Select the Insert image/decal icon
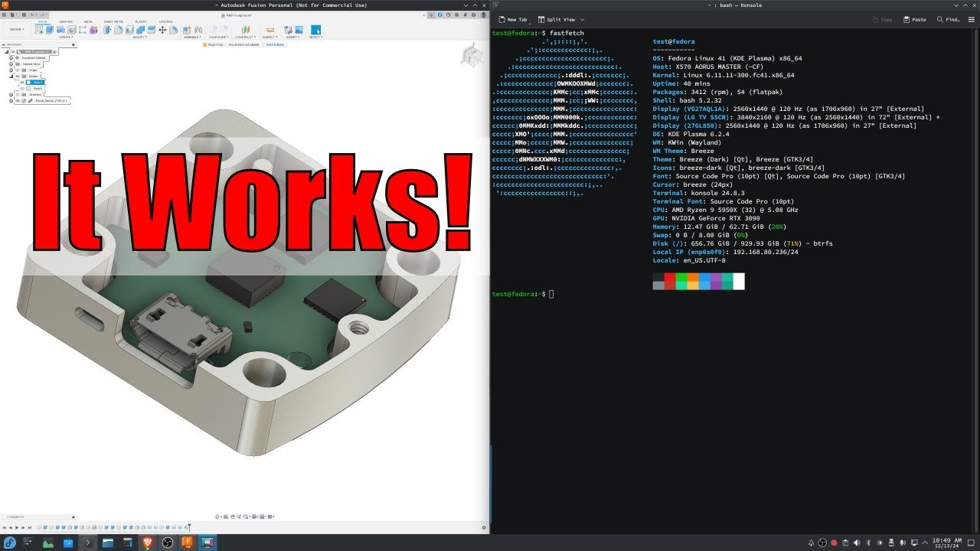Viewport: 980px width, 551px height. [299, 30]
